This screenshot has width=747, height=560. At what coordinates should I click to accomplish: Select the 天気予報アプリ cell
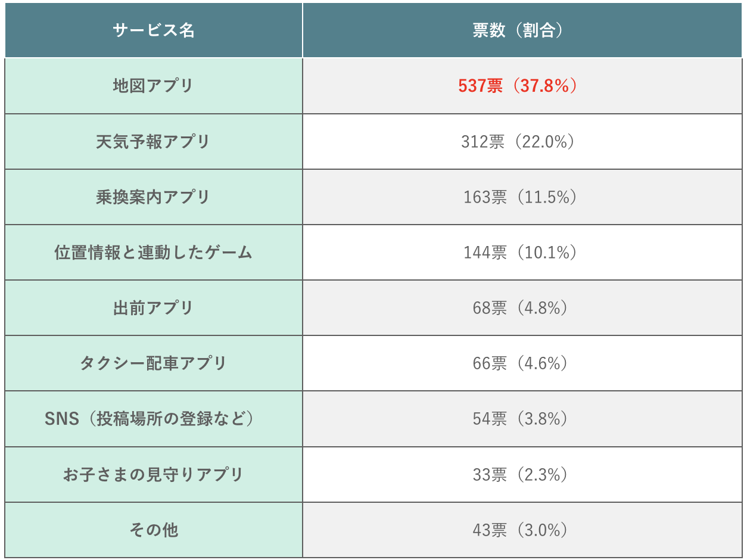(154, 142)
